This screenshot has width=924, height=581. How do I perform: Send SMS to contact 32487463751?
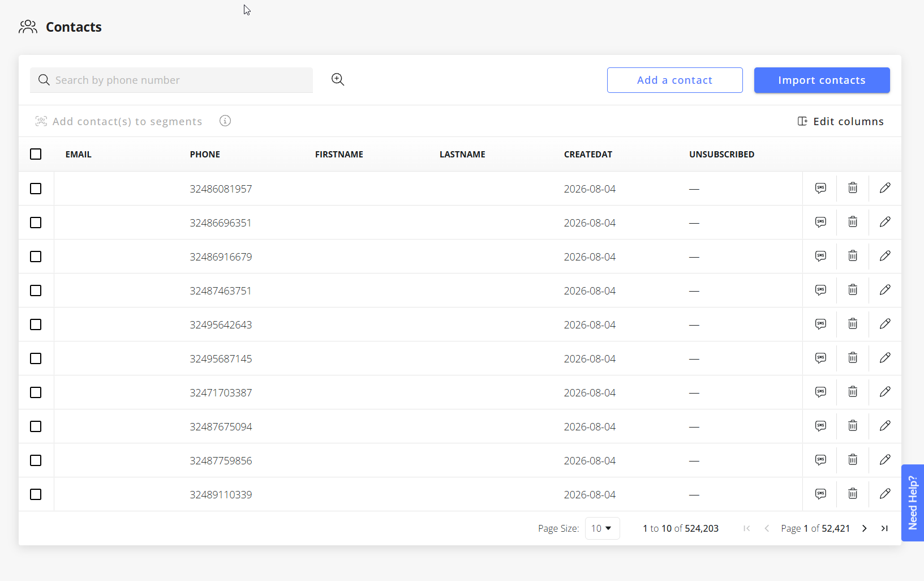click(820, 290)
